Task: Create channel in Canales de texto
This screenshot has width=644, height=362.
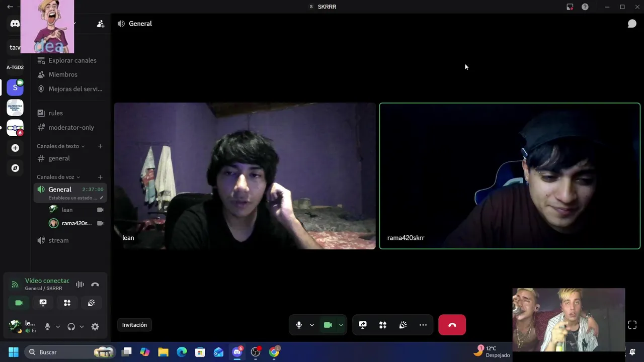Action: click(x=100, y=146)
